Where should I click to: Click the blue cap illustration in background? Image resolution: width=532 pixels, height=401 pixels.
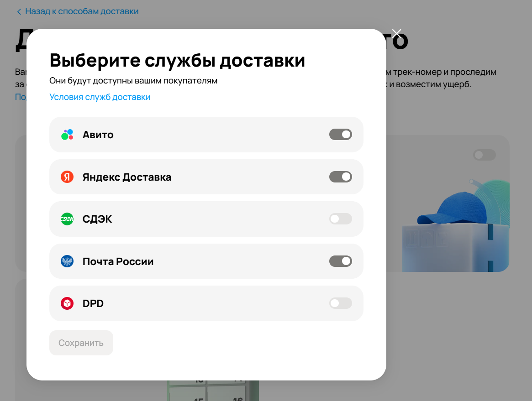pyautogui.click(x=453, y=208)
